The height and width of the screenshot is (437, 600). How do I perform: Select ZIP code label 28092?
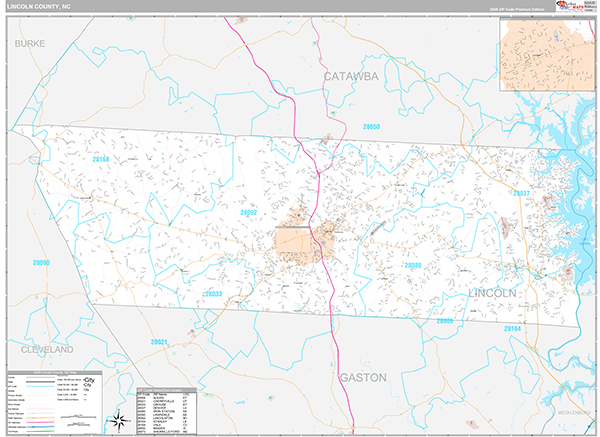point(248,213)
